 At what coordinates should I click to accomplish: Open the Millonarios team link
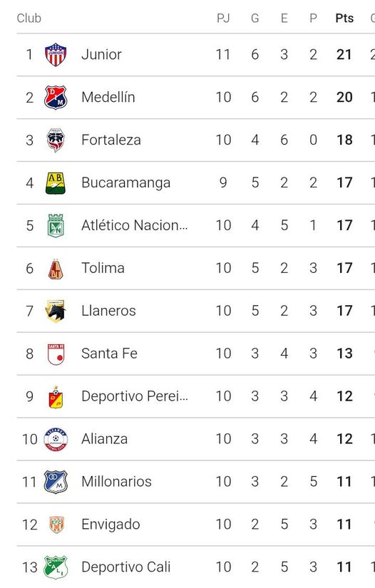[x=117, y=482]
